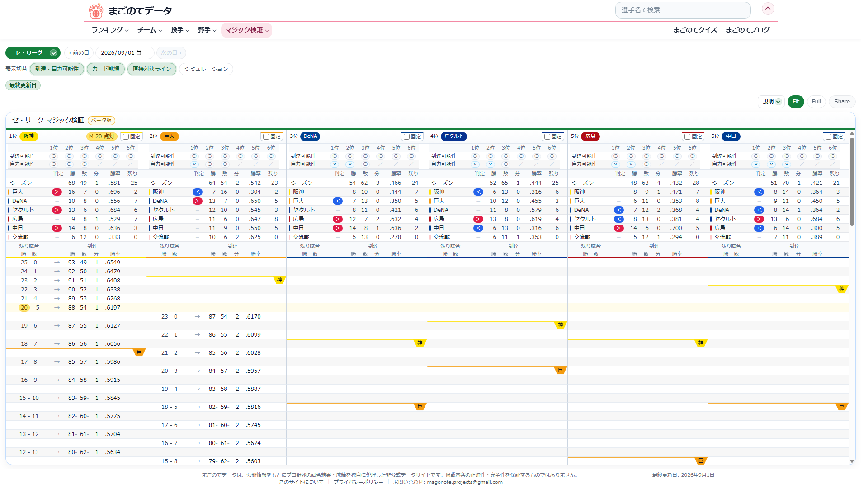Click the 神 line marker in 中日 column
This screenshot has height=488, width=868.
click(841, 289)
